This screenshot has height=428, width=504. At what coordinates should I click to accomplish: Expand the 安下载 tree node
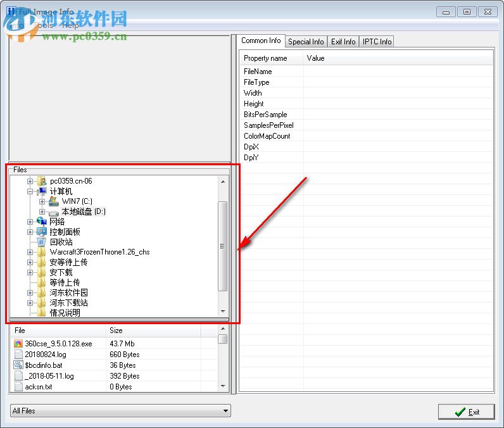click(30, 272)
